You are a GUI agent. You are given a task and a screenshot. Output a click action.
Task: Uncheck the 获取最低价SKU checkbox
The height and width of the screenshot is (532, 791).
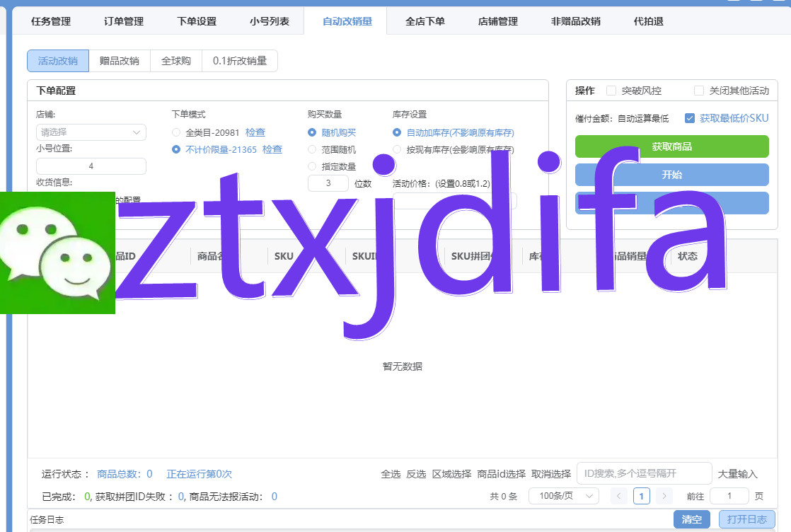pyautogui.click(x=690, y=118)
